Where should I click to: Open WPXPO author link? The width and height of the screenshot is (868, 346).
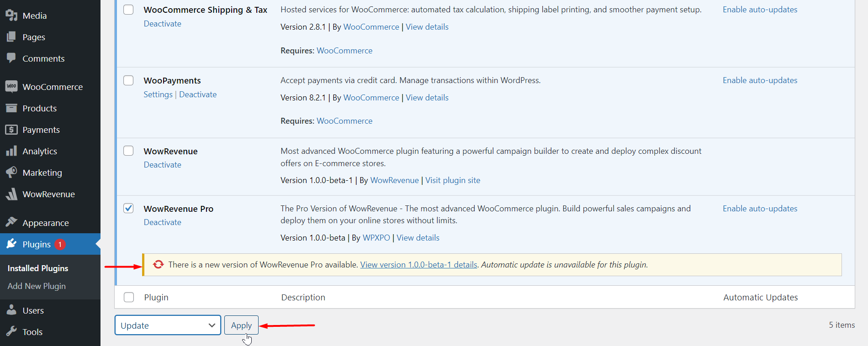[x=376, y=238]
